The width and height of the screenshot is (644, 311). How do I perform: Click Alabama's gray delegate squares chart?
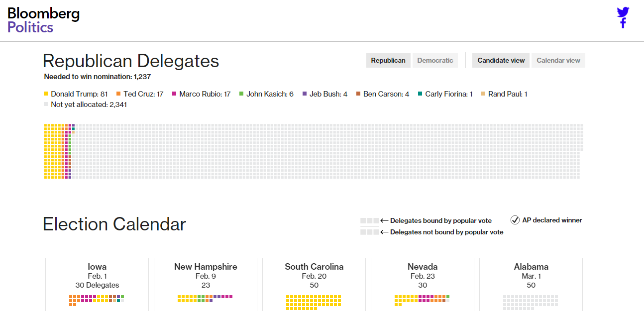point(531,303)
